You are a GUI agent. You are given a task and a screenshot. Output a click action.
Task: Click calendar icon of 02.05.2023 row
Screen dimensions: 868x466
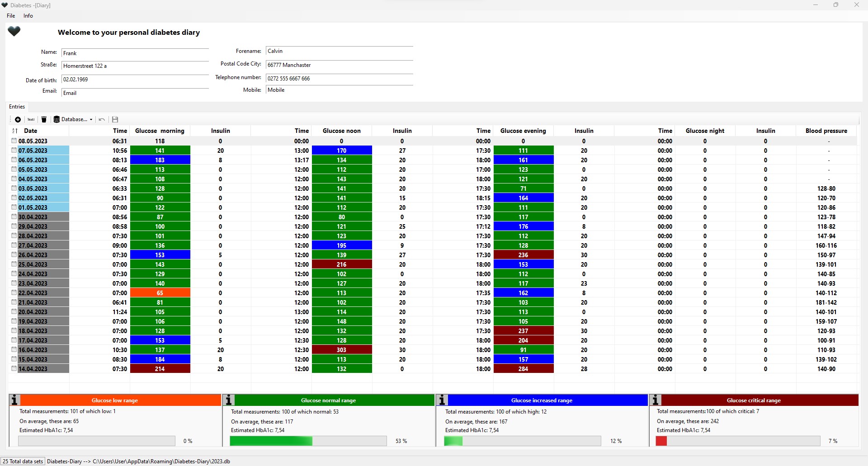click(x=14, y=198)
